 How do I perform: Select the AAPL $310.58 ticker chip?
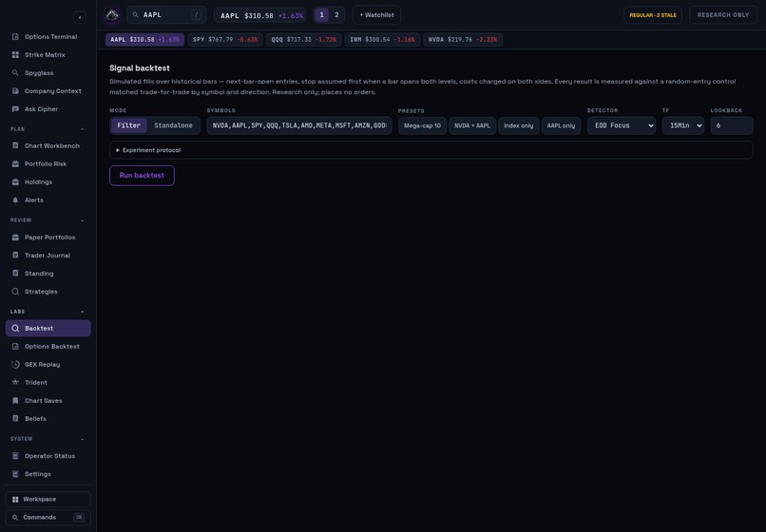click(x=144, y=40)
